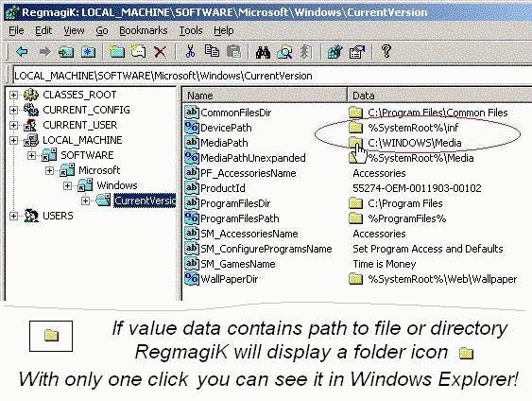Select the MediaPathUnexpanded value
The image size is (532, 401).
pyautogui.click(x=253, y=158)
